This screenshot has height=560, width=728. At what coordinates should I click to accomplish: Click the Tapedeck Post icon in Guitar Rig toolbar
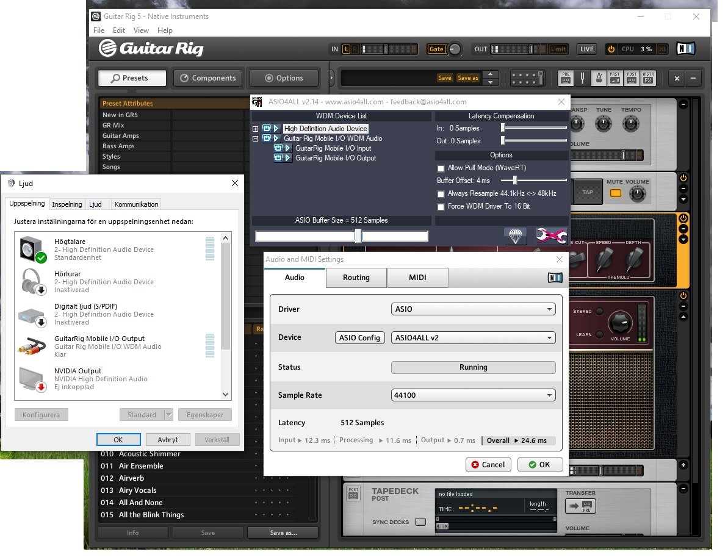(632, 77)
